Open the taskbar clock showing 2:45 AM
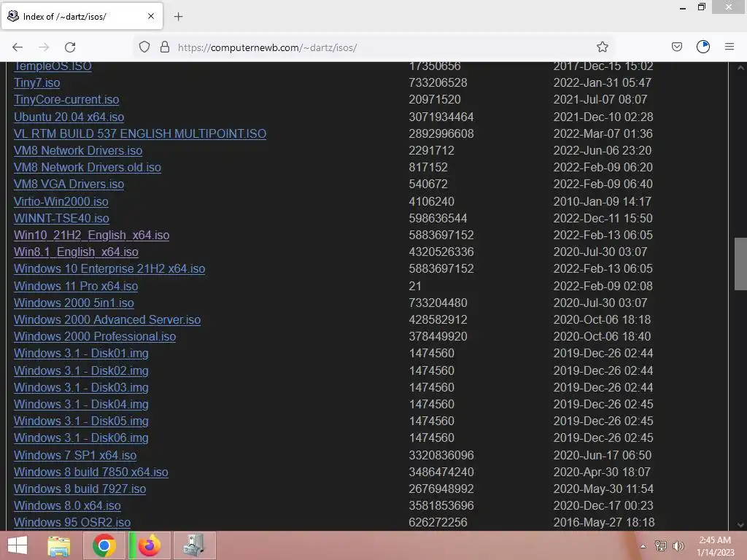Viewport: 747px width, 560px height. [x=716, y=546]
